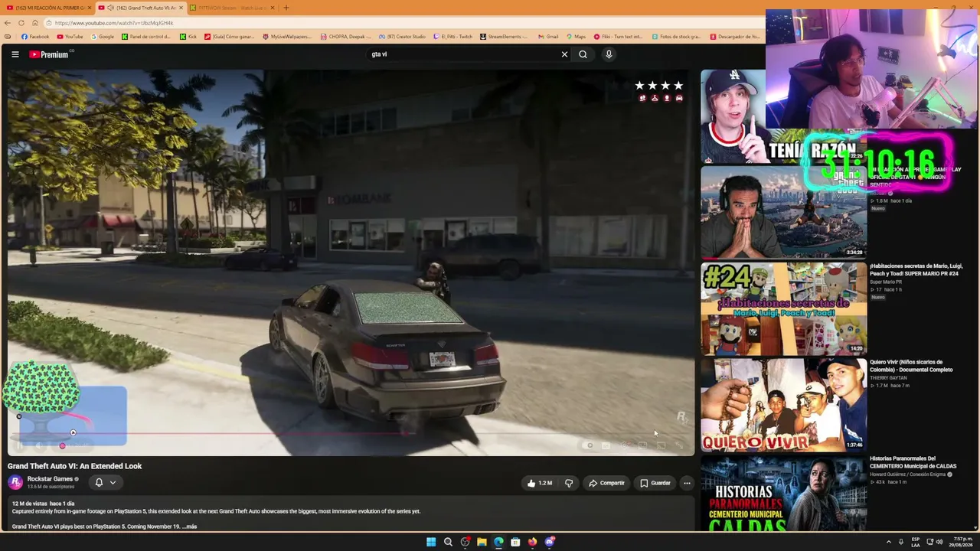Screen dimensions: 980x551
Task: Open the Windows Start menu
Action: (x=431, y=542)
